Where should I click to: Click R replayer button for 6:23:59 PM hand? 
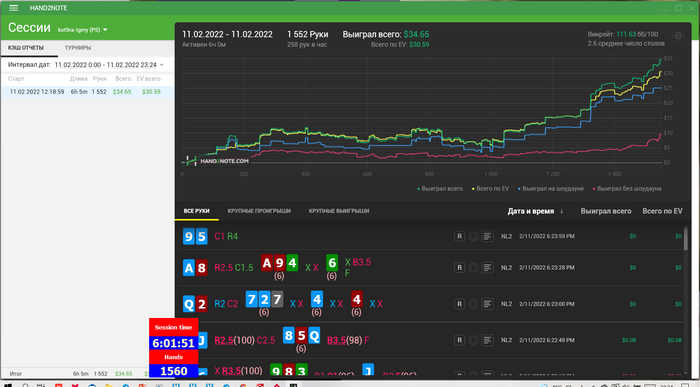pyautogui.click(x=459, y=236)
